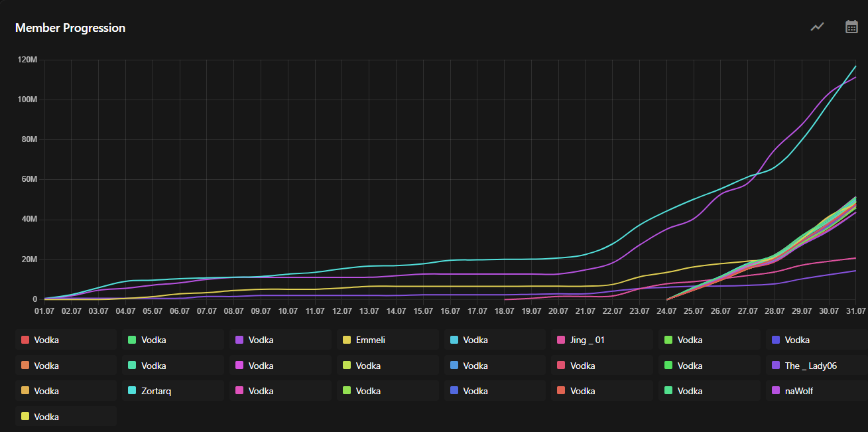Toggle the Vodka entry alone in last legend row
The image size is (868, 432).
pyautogui.click(x=66, y=417)
